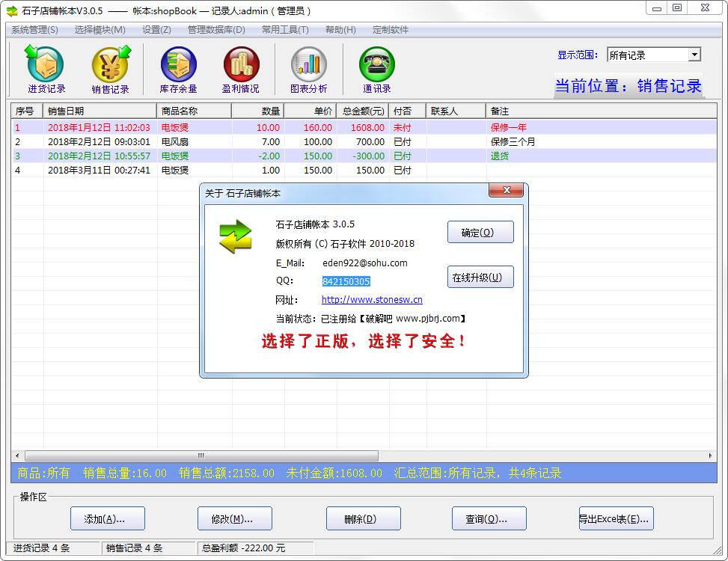Expand the 显示范围 dropdown arrow

click(694, 55)
